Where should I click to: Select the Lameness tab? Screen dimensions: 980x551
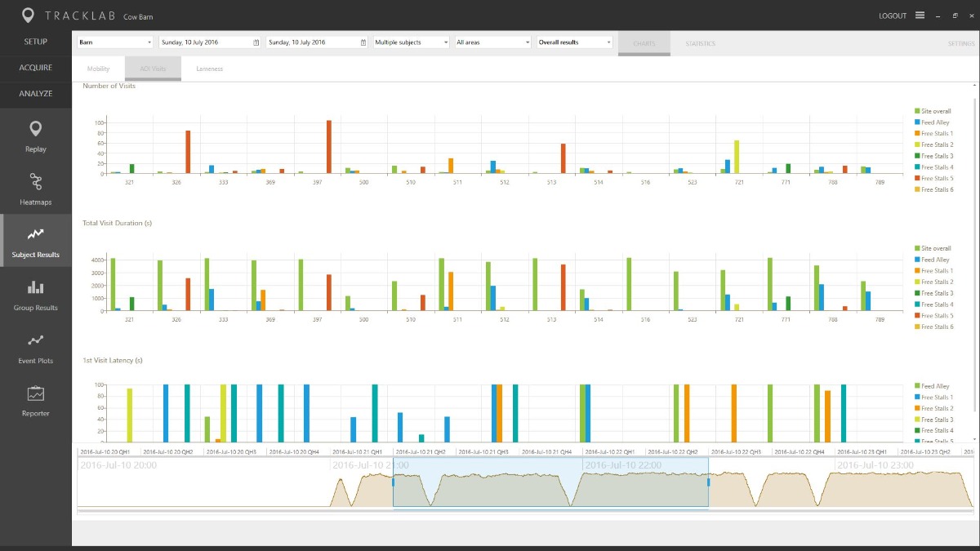click(209, 69)
